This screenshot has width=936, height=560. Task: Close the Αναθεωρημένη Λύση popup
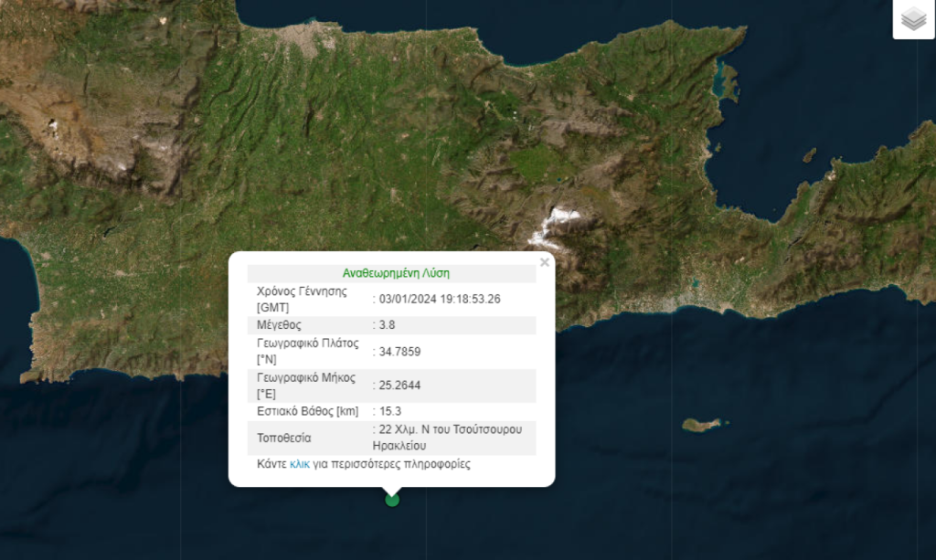click(x=544, y=262)
